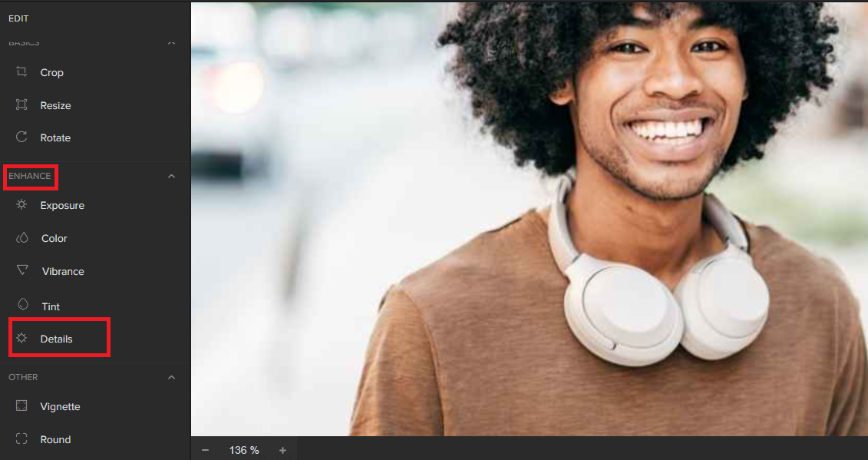This screenshot has height=460, width=868.
Task: Click the ENHANCE section heading
Action: click(x=30, y=176)
